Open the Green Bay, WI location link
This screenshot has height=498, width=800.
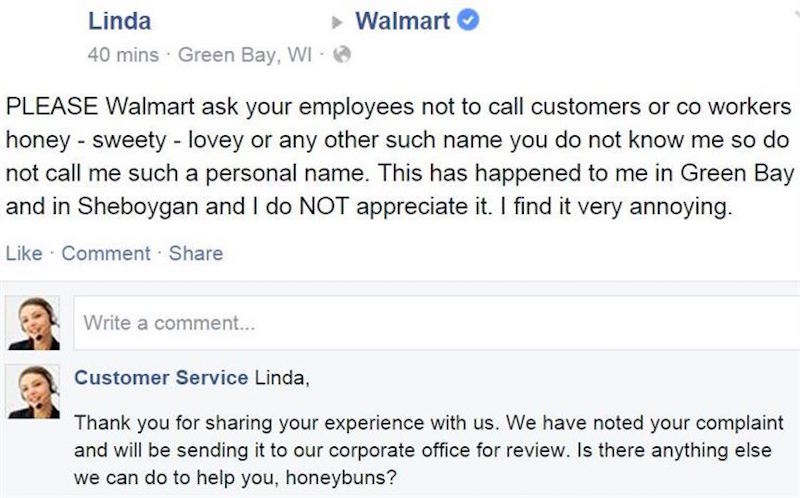point(244,55)
